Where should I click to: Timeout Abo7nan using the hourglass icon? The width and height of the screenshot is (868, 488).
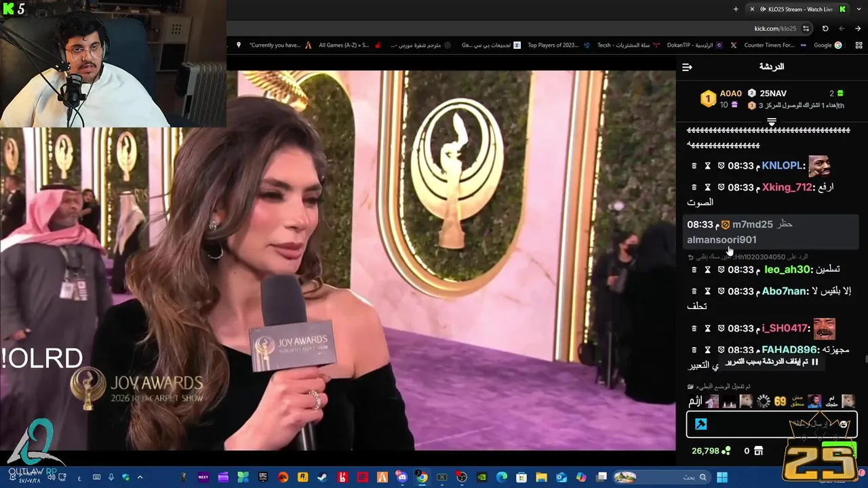[x=707, y=291]
